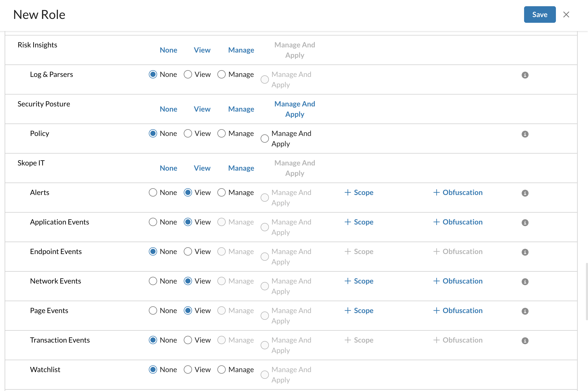Click the Page Events info icon
Screen dimensions: 588x391
525,311
